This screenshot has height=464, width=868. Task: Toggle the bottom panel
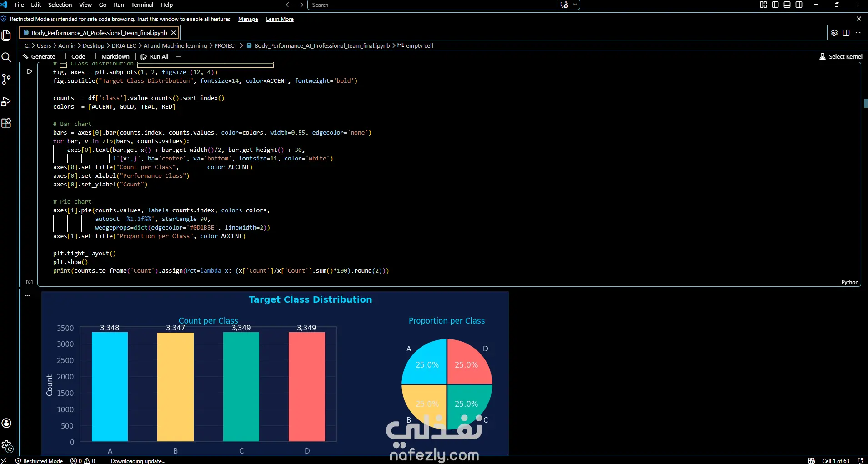787,5
